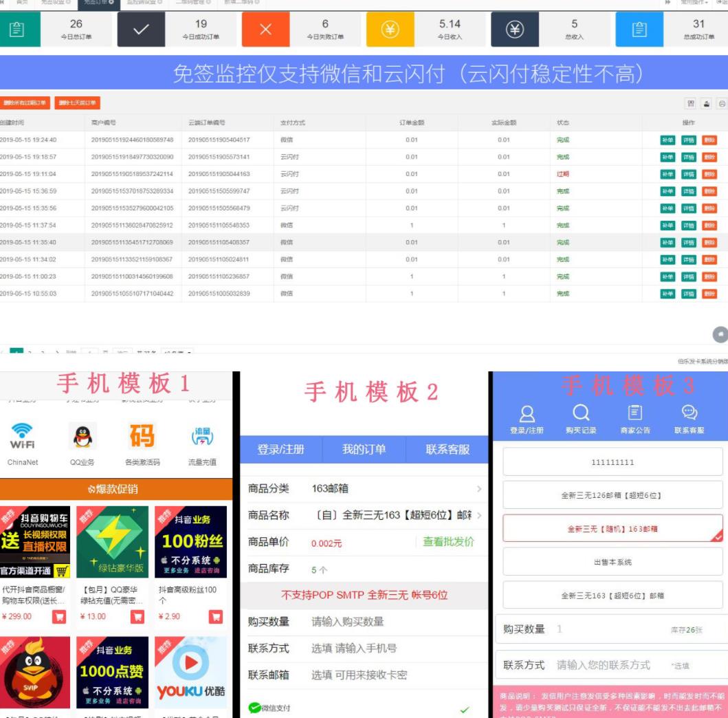Click the 删除七天前订单 button
Screen dimensions: 728x718
[x=78, y=102]
